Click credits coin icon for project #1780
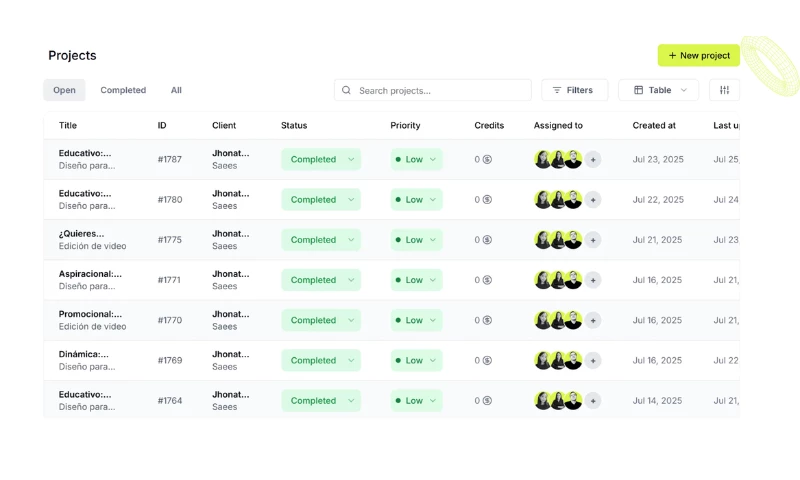 coord(487,200)
